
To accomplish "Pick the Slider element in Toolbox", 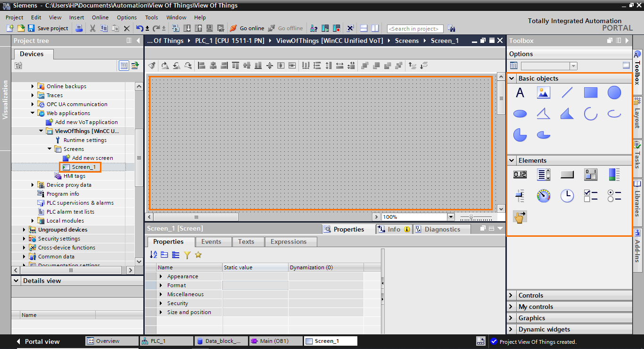I will [x=520, y=195].
